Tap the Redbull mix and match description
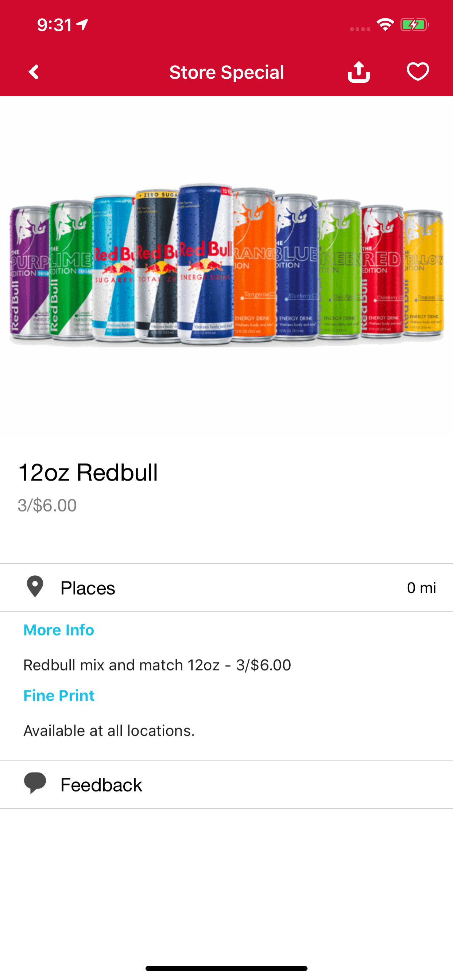The width and height of the screenshot is (453, 980). (x=157, y=665)
